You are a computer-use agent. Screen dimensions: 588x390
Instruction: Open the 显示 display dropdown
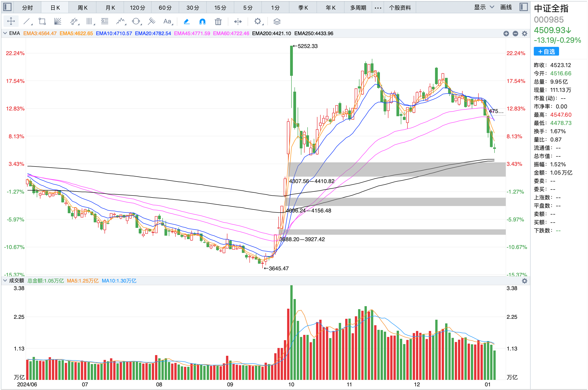click(x=483, y=7)
